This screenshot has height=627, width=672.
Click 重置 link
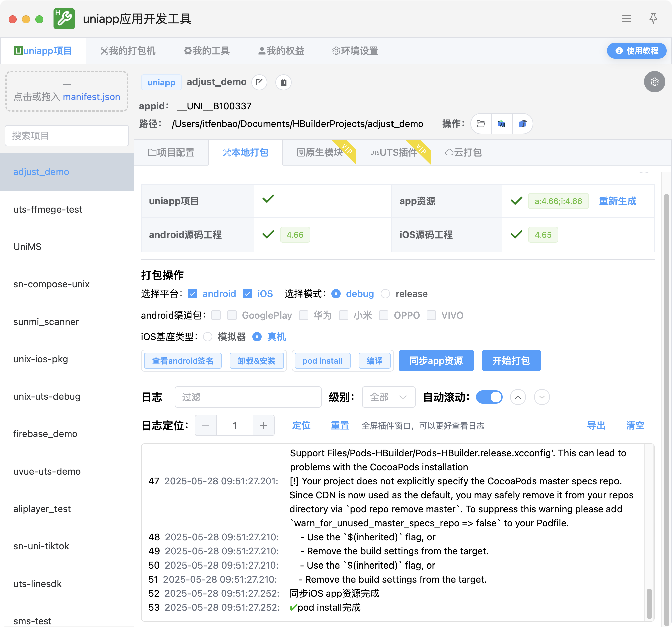pyautogui.click(x=339, y=425)
